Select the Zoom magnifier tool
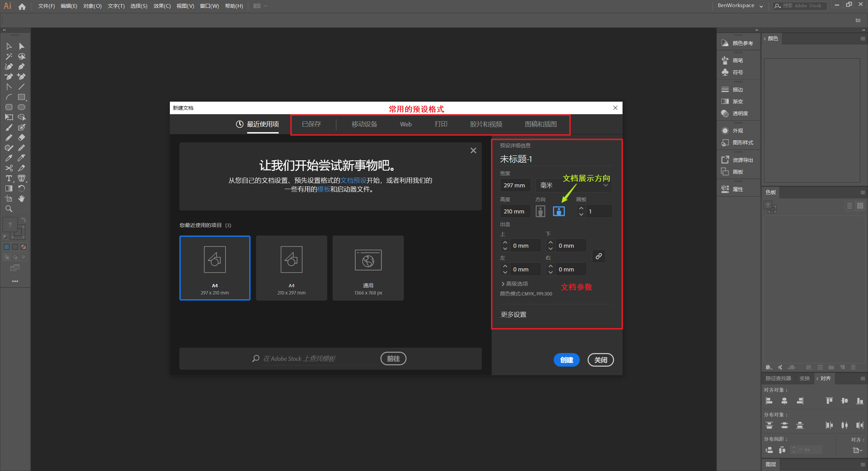The image size is (868, 471). pos(9,209)
